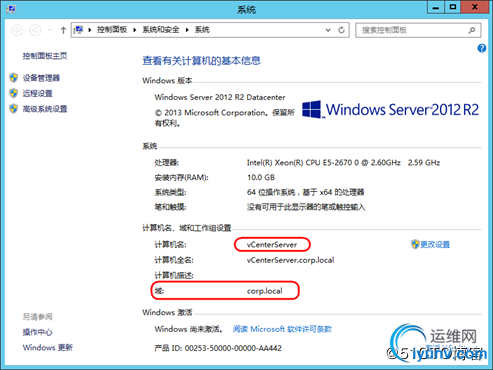
Task: Click the Windows logo graphic
Action: pos(312,109)
